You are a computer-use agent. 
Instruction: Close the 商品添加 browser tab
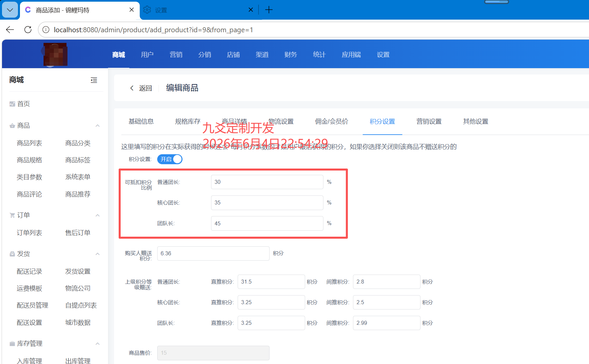click(x=132, y=10)
